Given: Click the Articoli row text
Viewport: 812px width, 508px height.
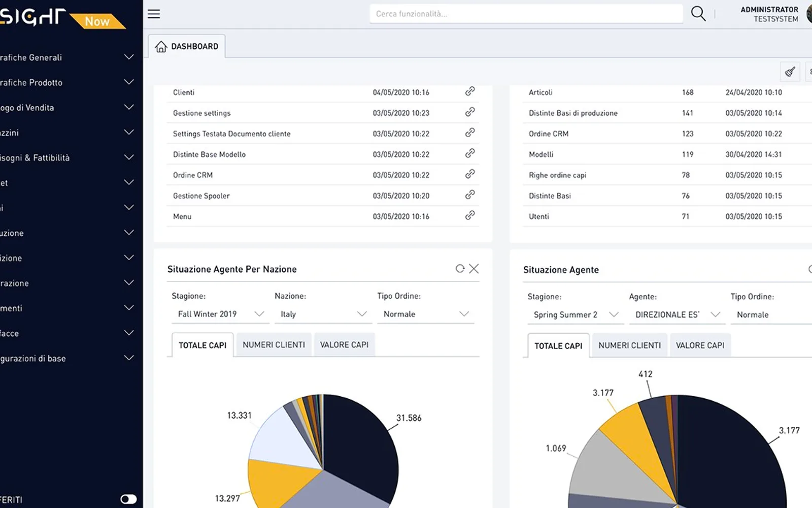Looking at the screenshot, I should (x=540, y=92).
